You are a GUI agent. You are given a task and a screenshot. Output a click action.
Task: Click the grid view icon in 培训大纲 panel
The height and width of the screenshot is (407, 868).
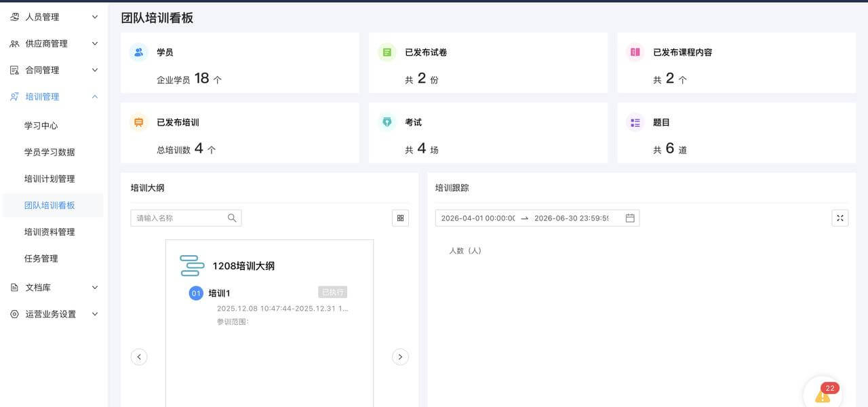[400, 218]
